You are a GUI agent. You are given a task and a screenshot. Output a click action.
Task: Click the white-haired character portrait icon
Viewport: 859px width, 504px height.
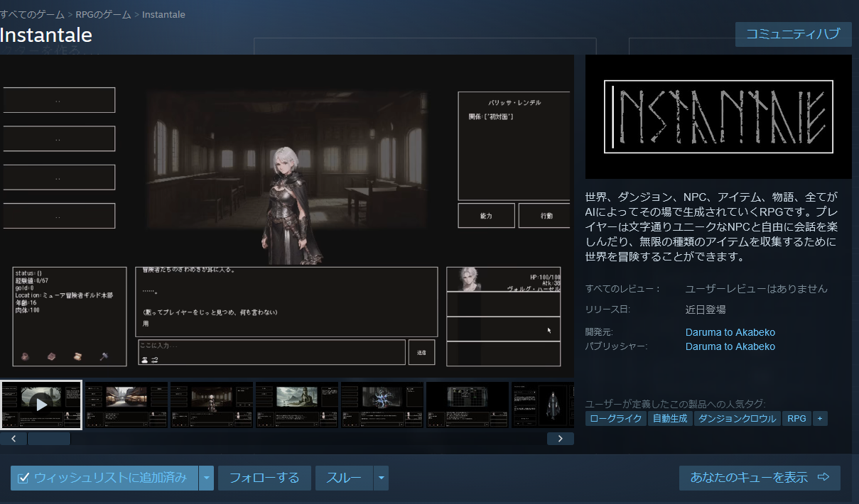click(468, 279)
